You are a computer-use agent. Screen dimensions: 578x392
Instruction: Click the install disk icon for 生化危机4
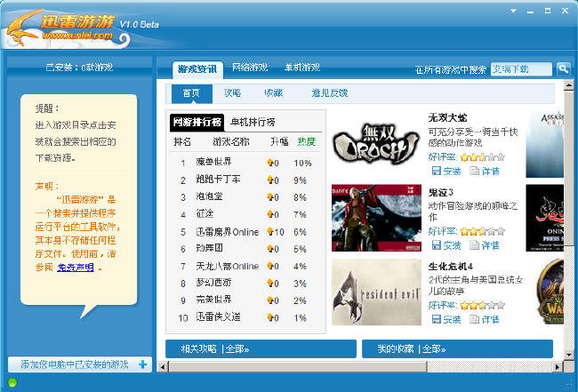pyautogui.click(x=436, y=319)
